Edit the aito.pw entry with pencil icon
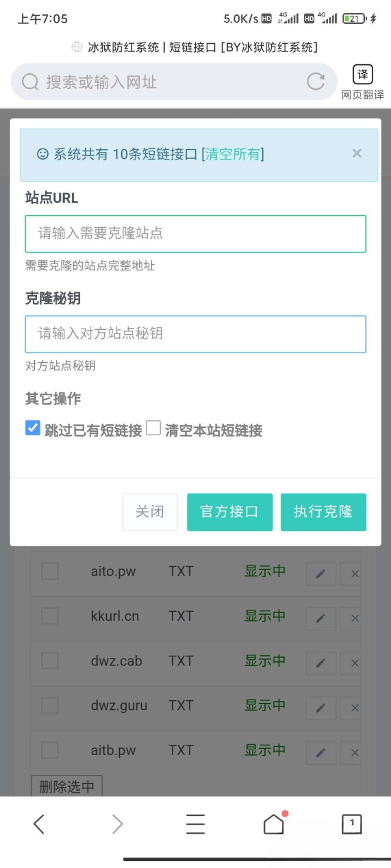Screen dimensions: 391x868 [x=320, y=573]
